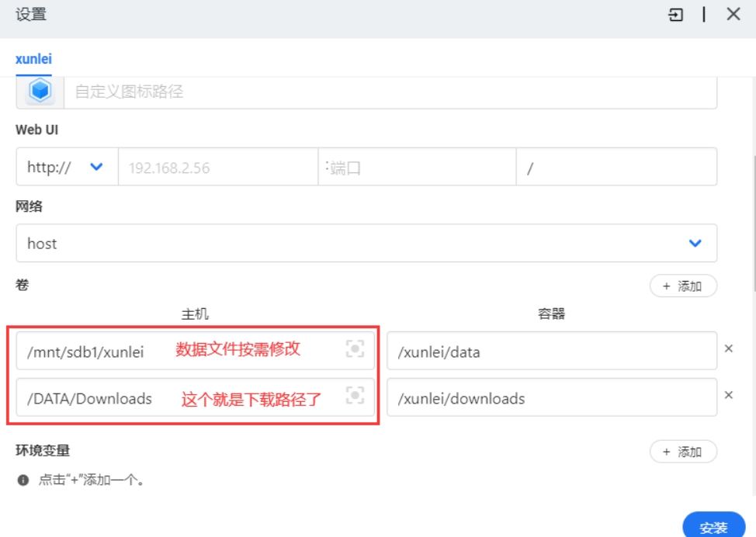Viewport: 756px width, 537px height.
Task: Remove the /xunlei/data volume mapping
Action: click(728, 349)
